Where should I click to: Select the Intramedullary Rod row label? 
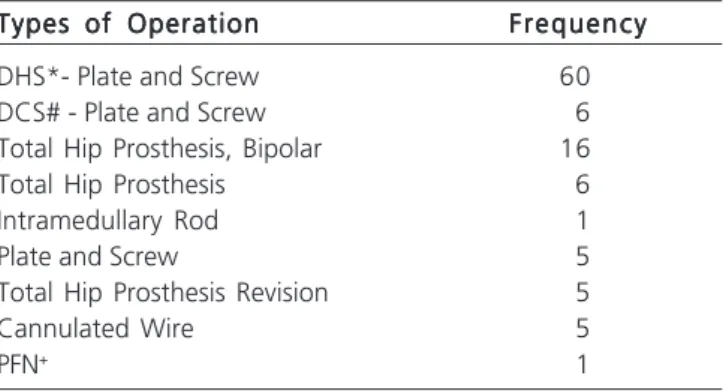pyautogui.click(x=109, y=221)
